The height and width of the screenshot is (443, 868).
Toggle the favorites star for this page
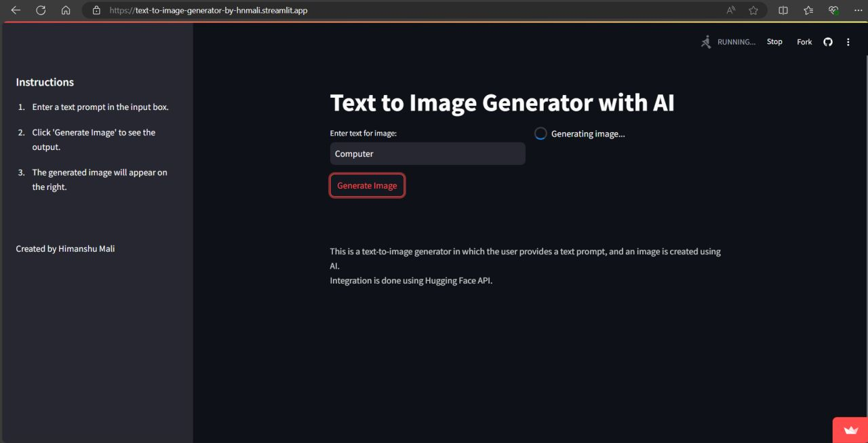click(x=753, y=10)
